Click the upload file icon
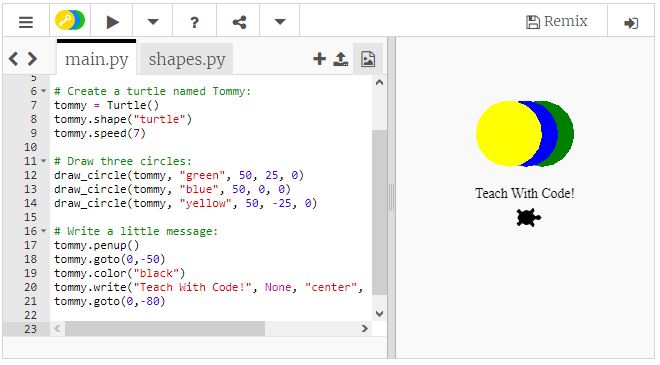 pyautogui.click(x=341, y=59)
